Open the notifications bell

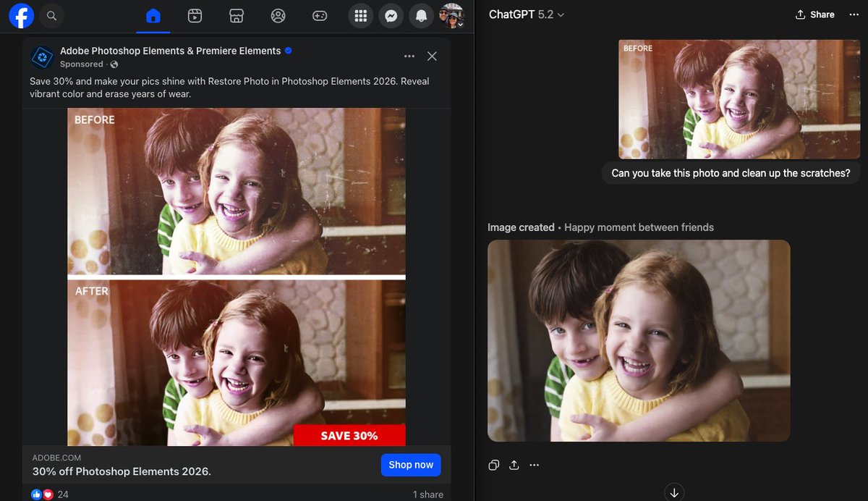tap(422, 16)
